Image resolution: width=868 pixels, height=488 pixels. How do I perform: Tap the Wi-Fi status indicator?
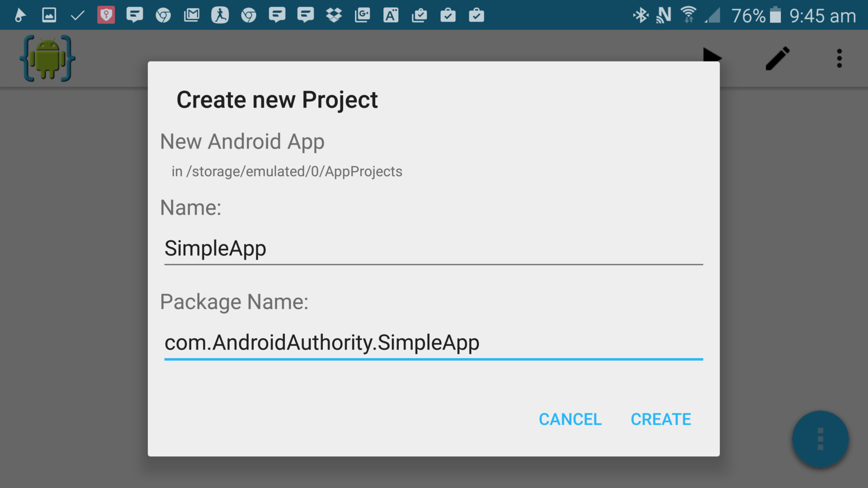click(688, 15)
